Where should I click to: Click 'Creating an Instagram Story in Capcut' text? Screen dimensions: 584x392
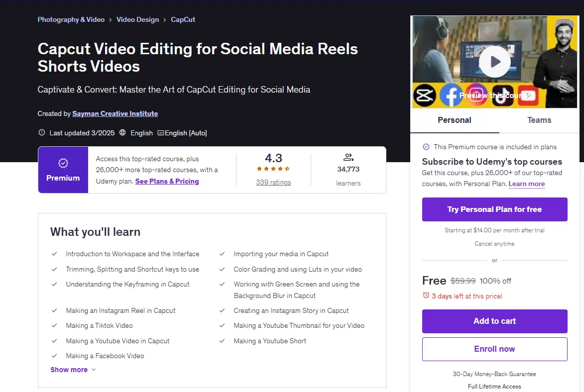pyautogui.click(x=291, y=310)
